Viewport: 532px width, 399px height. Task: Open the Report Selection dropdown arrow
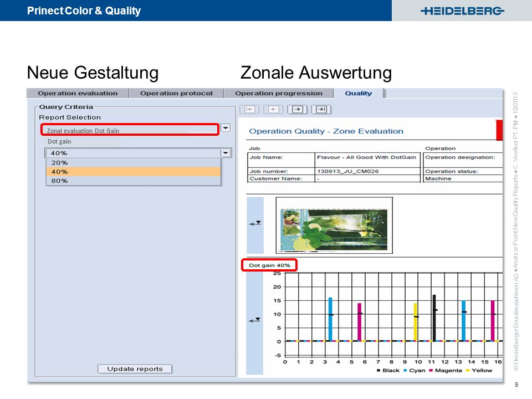pyautogui.click(x=226, y=128)
